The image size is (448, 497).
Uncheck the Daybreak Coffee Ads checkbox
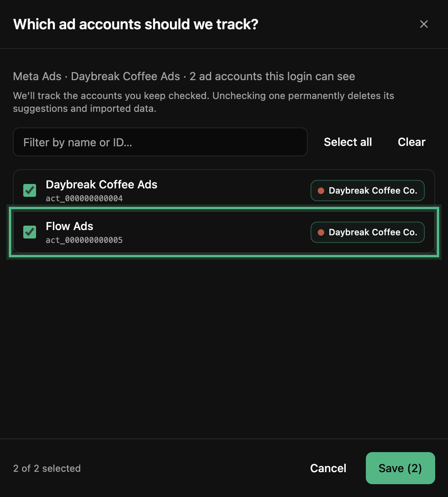[30, 190]
